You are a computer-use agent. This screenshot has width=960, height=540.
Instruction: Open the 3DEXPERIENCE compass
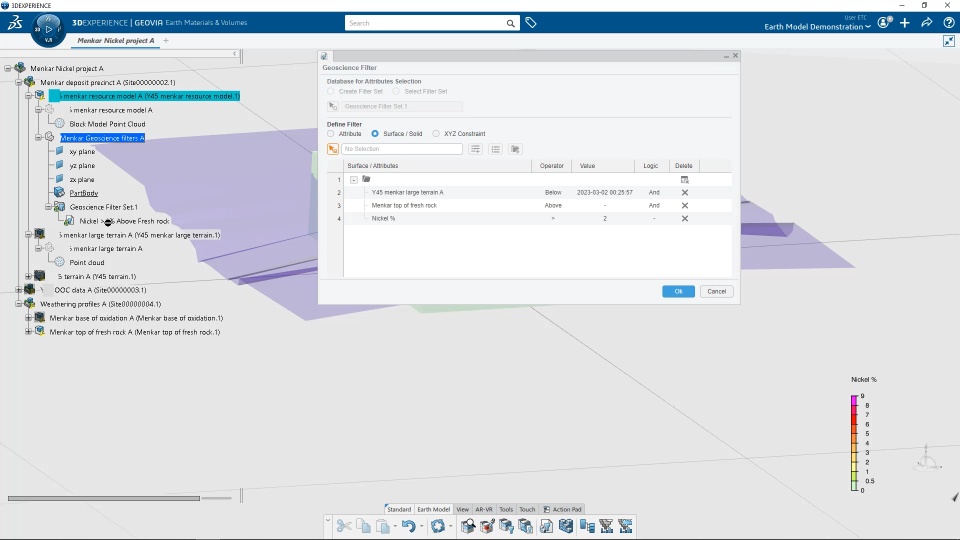48,29
